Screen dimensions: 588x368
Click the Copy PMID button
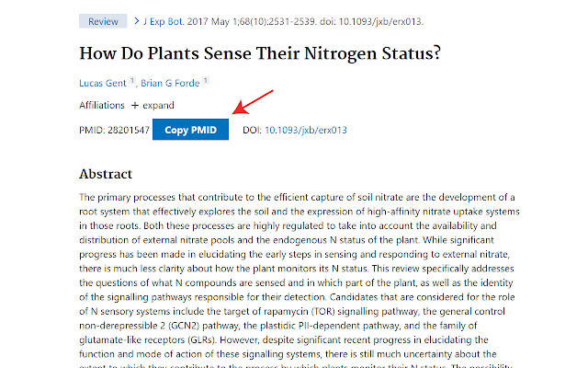tap(190, 130)
